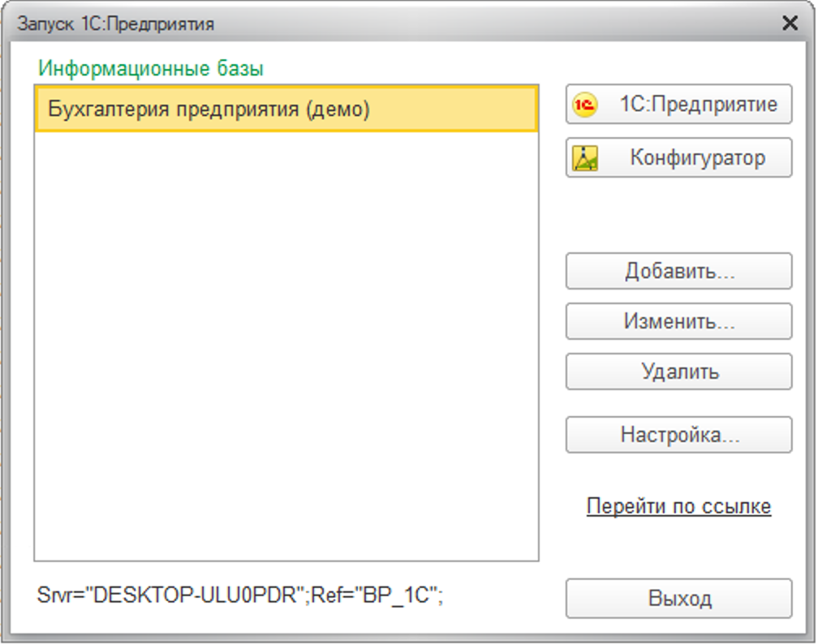Click the Ref="BP_1C" database reference text

coord(373,595)
